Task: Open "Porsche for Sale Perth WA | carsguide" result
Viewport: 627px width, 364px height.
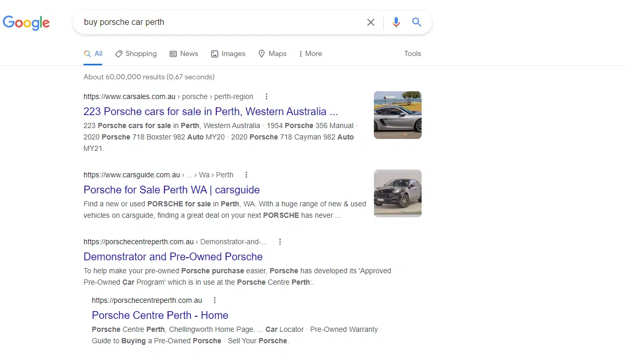Action: [x=172, y=190]
